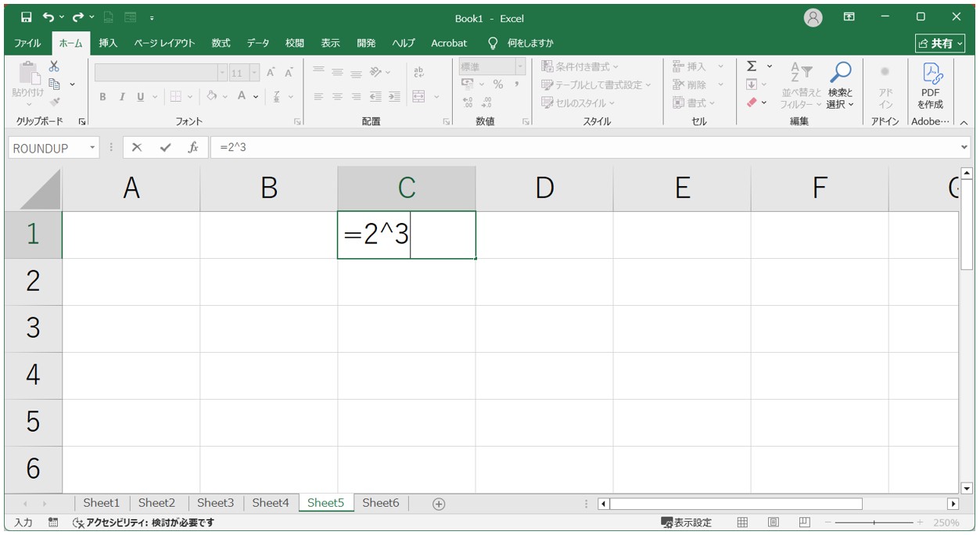This screenshot has width=980, height=535.
Task: Toggle wrap text in alignment group
Action: (x=418, y=72)
